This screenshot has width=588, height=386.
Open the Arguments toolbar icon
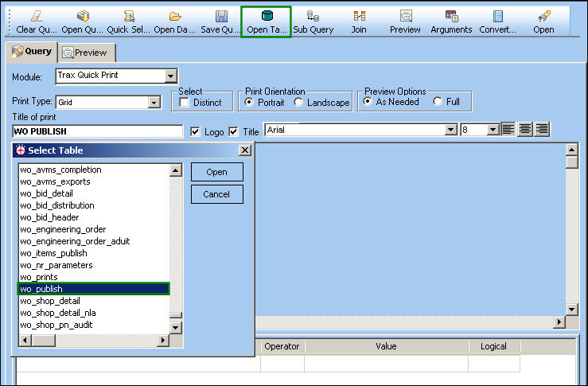click(x=451, y=16)
